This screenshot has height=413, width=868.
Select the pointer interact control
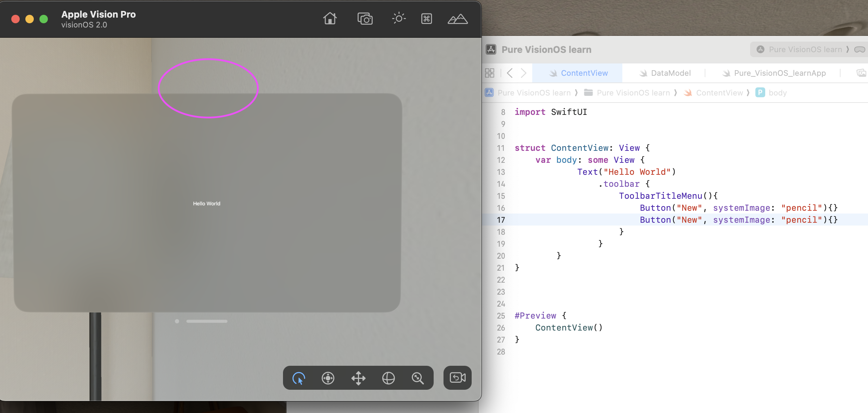point(298,378)
